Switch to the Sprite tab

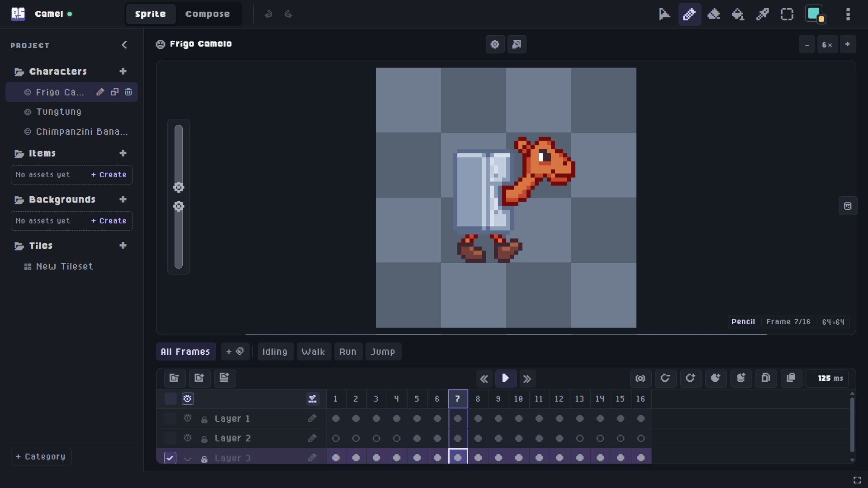150,14
